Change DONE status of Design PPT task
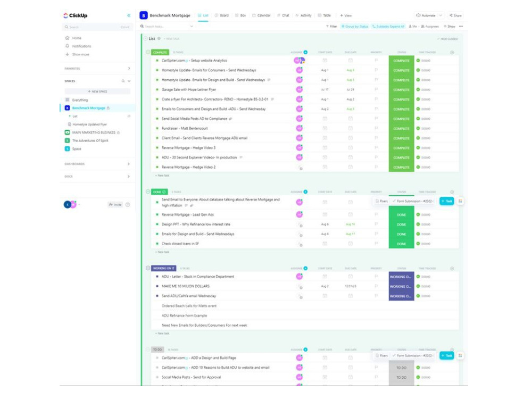532x399 pixels. coord(401,225)
